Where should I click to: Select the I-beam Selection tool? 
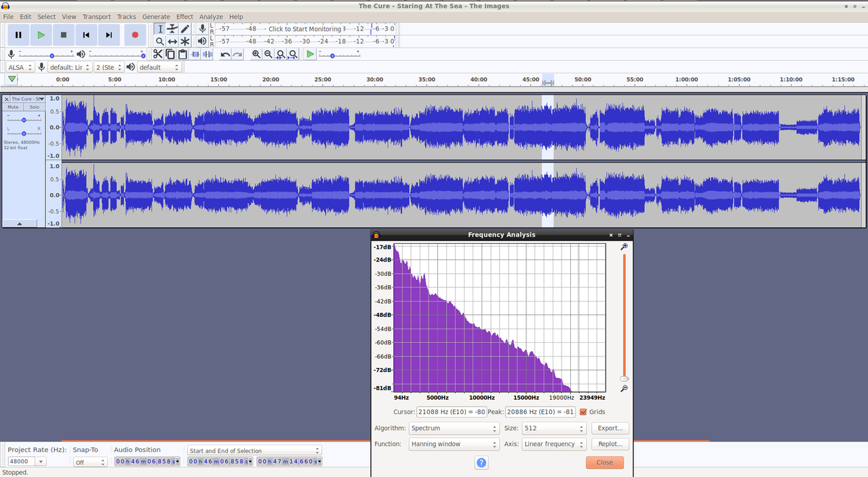(160, 28)
